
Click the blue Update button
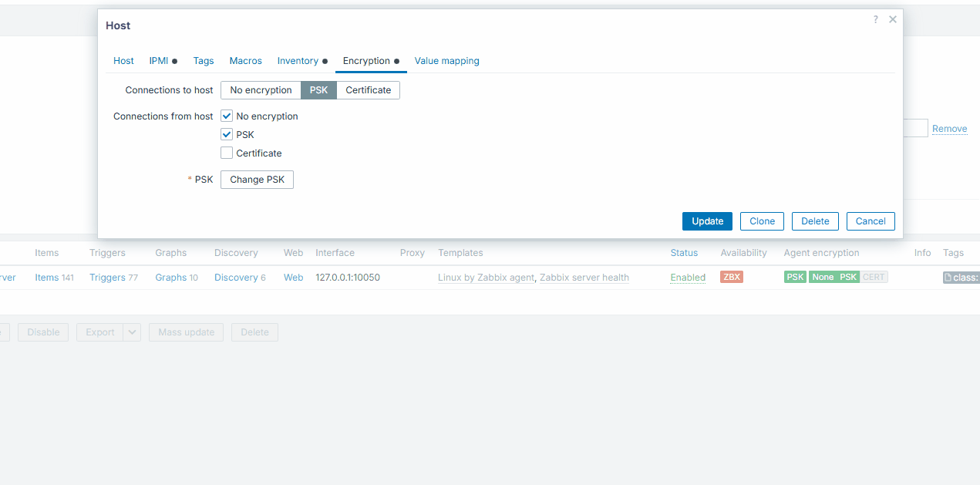tap(707, 221)
